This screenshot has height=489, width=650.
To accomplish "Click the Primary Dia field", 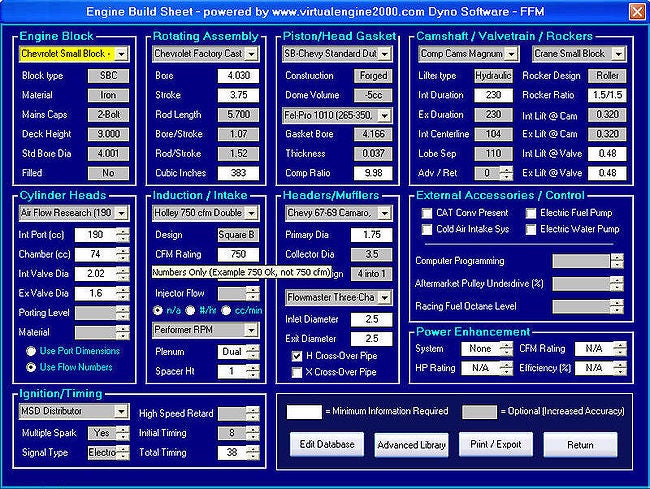I will 371,235.
